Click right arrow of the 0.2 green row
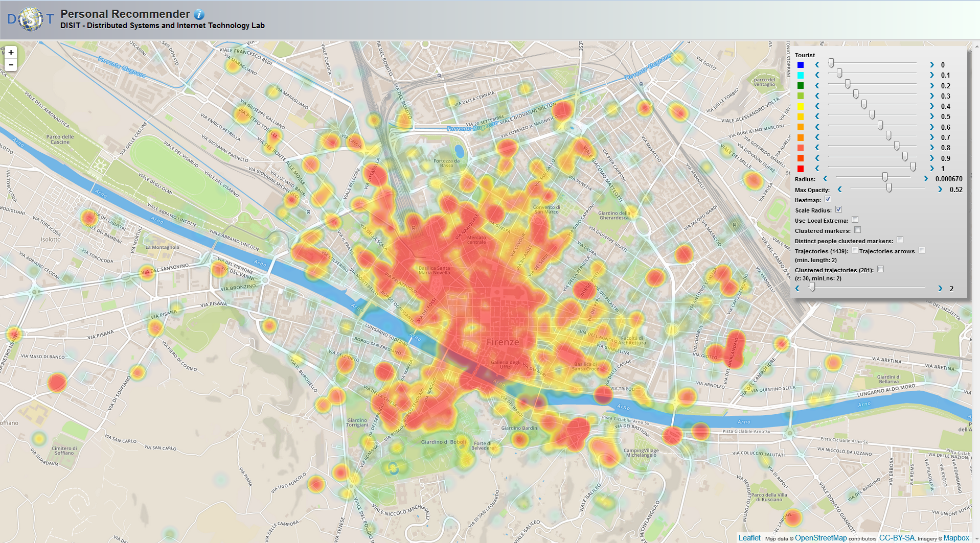The width and height of the screenshot is (980, 543). [x=931, y=85]
